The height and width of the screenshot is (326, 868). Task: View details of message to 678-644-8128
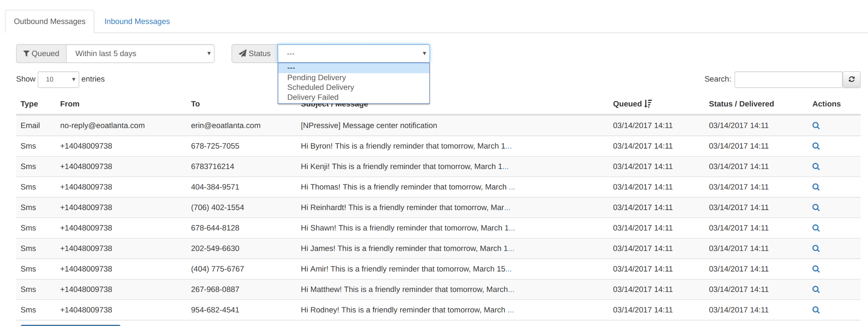tap(816, 228)
